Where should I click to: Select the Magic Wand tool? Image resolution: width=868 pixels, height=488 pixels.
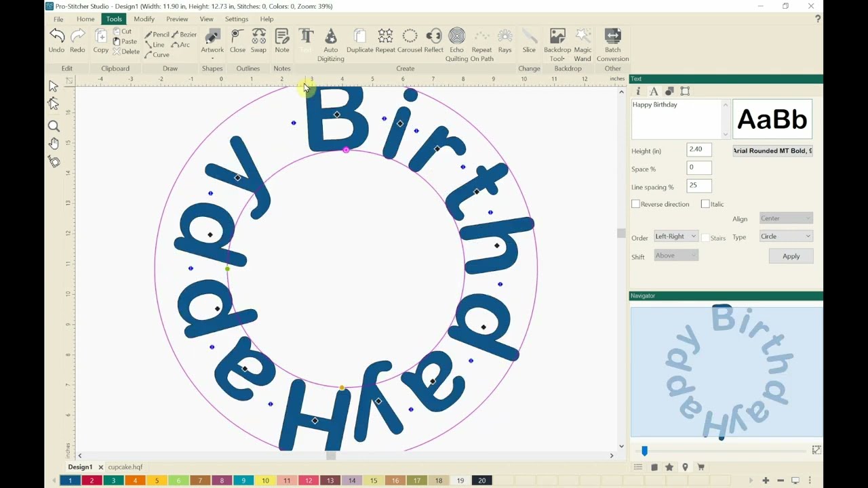pos(583,45)
